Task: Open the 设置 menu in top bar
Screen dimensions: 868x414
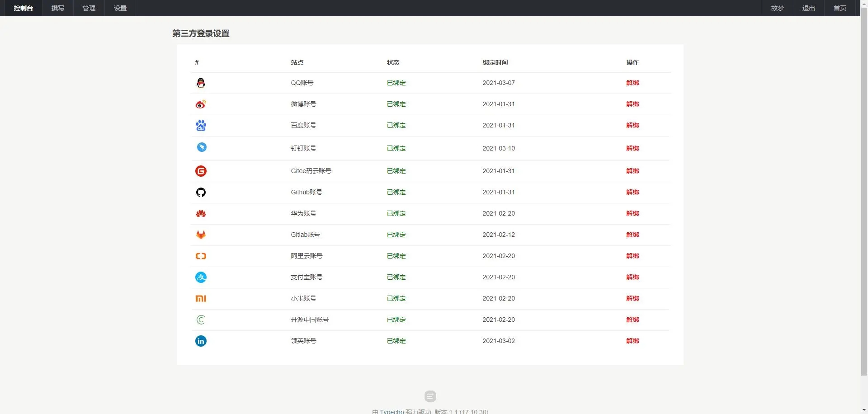Action: (120, 8)
